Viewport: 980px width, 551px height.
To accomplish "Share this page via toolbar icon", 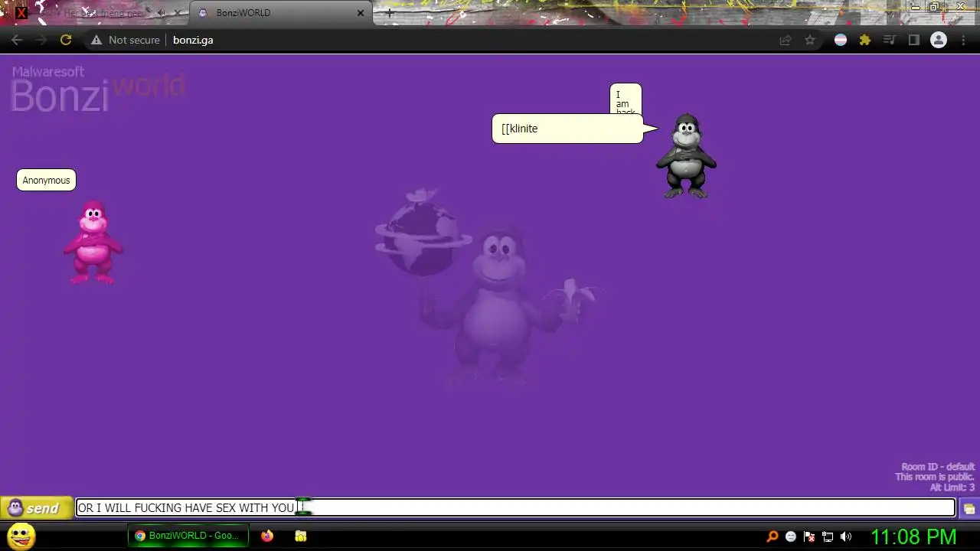I will click(x=786, y=40).
